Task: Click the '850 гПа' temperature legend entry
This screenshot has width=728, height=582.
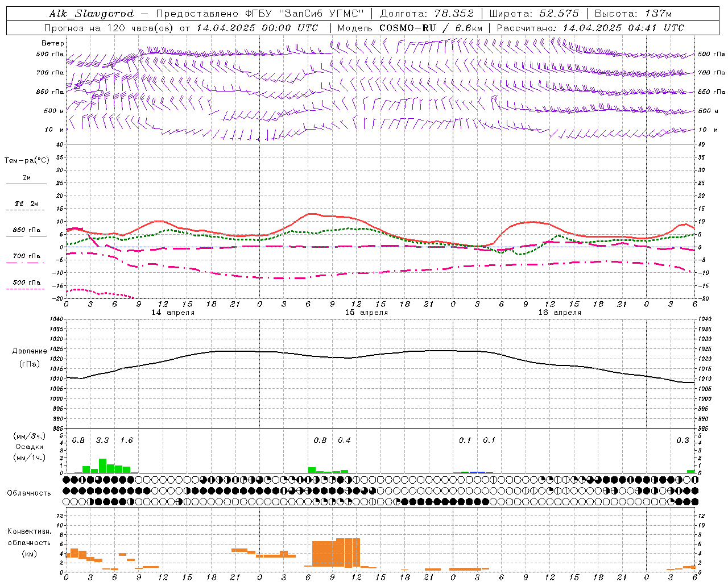Action: [26, 230]
